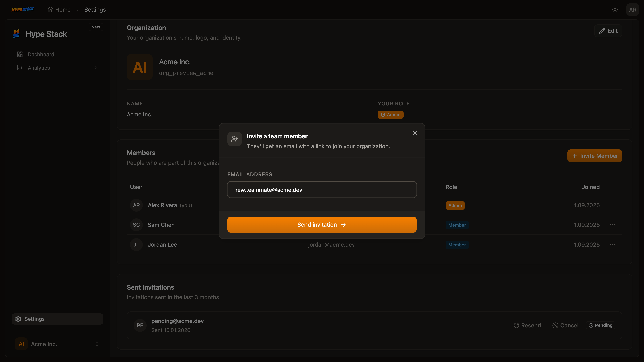Click the Role column header

pos(451,187)
